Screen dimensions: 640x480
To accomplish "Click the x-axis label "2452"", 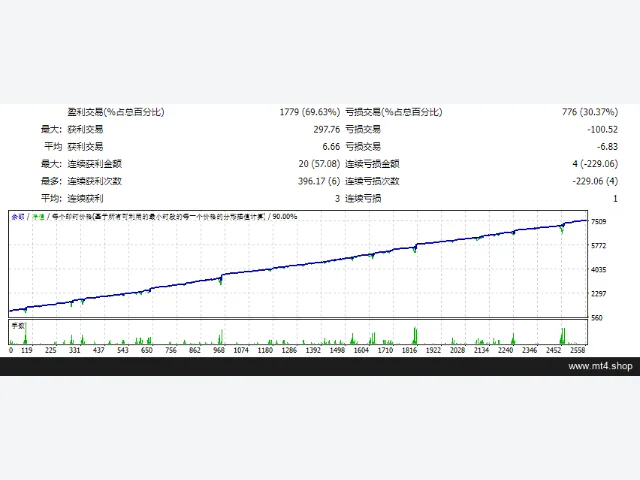I will pos(554,350).
